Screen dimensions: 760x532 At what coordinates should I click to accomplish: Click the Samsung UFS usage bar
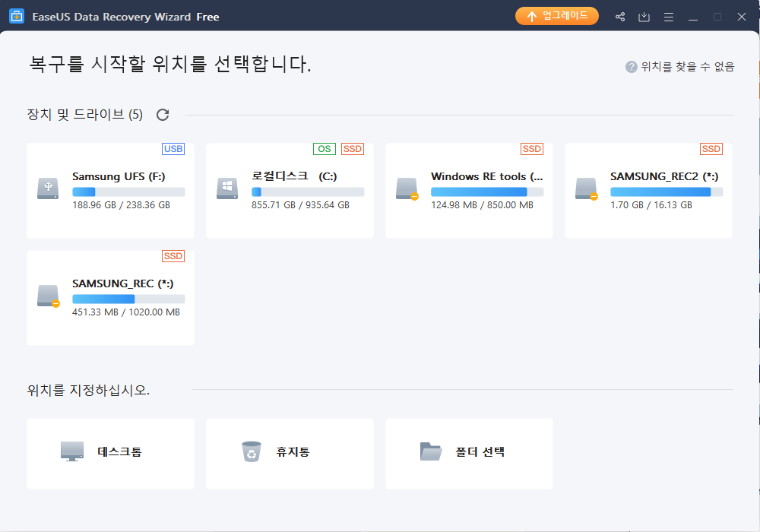pyautogui.click(x=128, y=192)
